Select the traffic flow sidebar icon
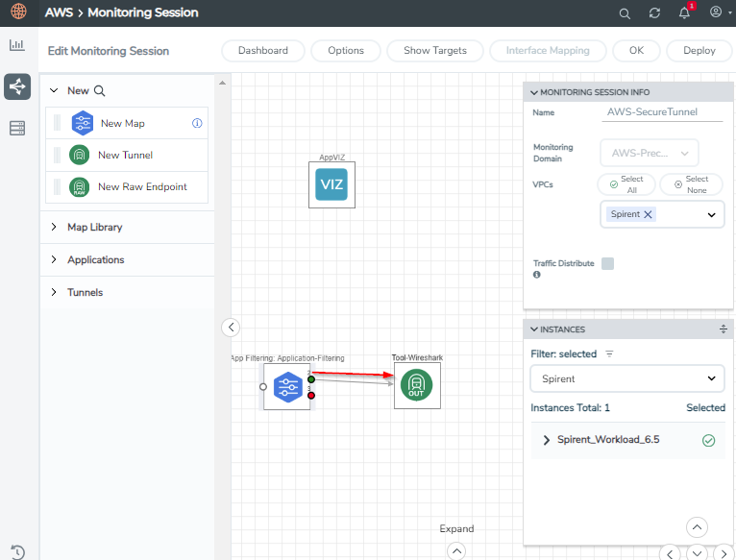736x560 pixels. (x=17, y=86)
